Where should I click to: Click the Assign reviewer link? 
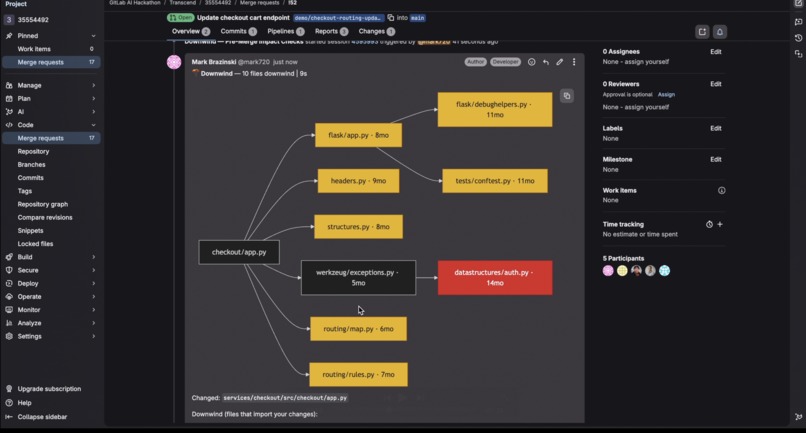click(666, 95)
